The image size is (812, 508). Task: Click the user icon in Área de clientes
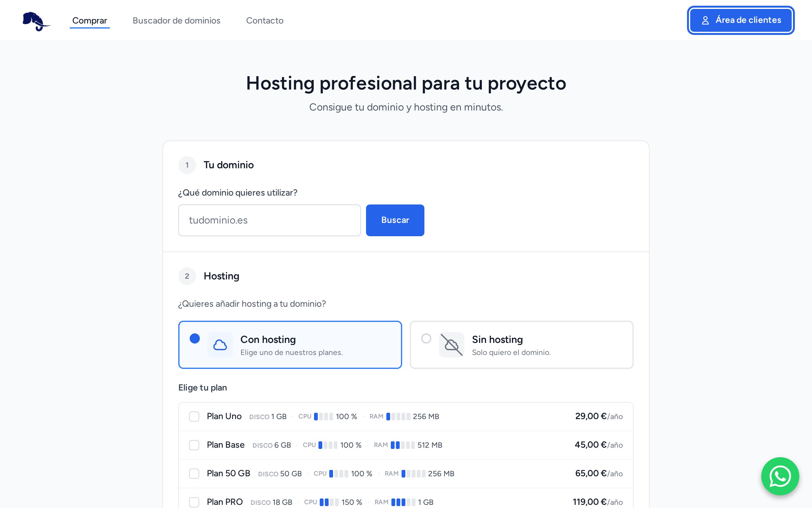(x=705, y=21)
